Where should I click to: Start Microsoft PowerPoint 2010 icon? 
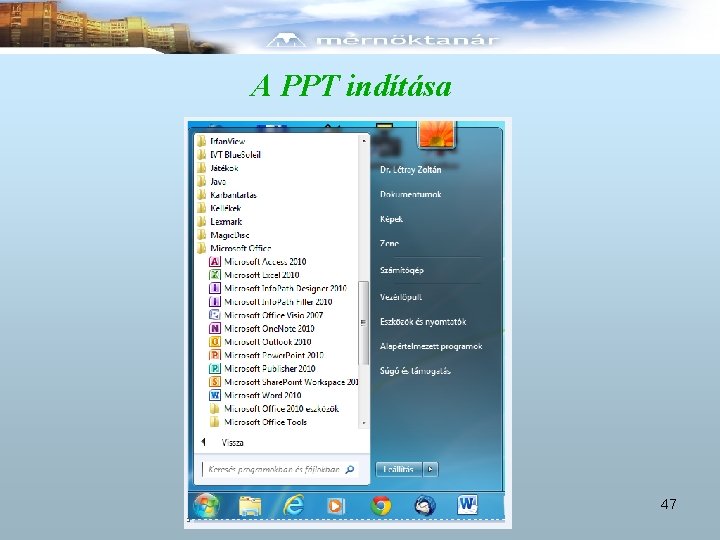point(214,354)
